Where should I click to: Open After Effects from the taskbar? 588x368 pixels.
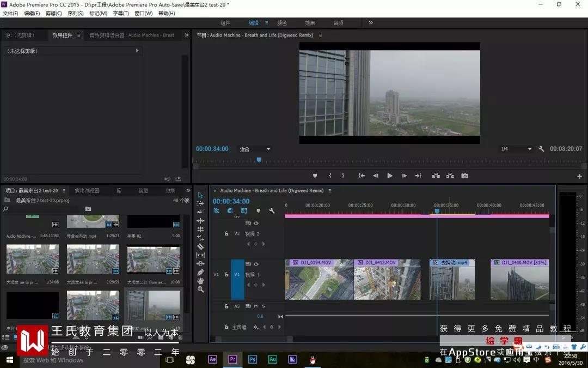[212, 359]
